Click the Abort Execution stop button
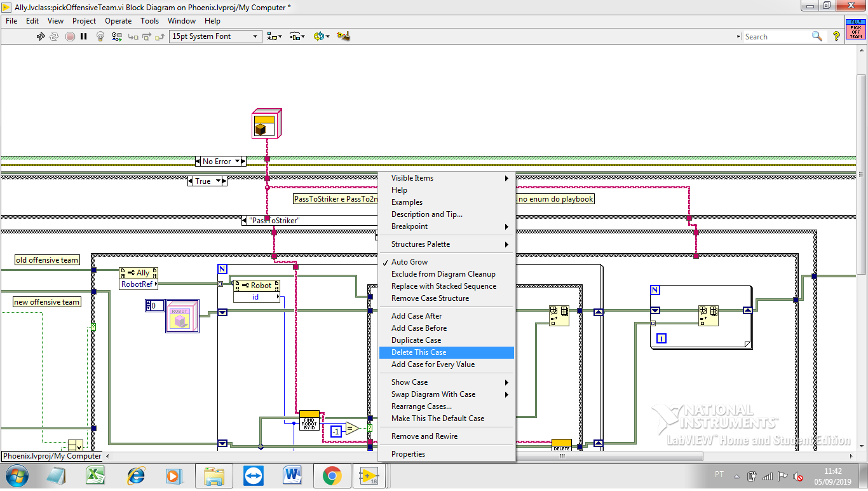Image resolution: width=868 pixels, height=491 pixels. tap(70, 36)
